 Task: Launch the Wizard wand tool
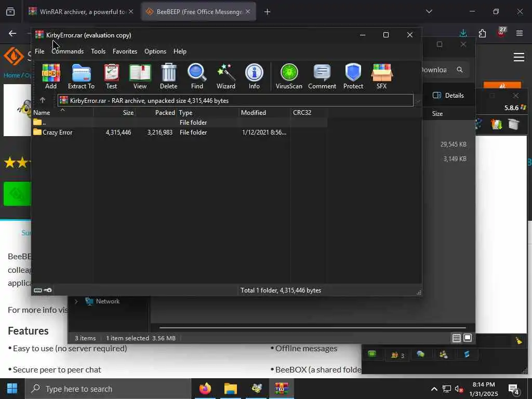(x=225, y=76)
